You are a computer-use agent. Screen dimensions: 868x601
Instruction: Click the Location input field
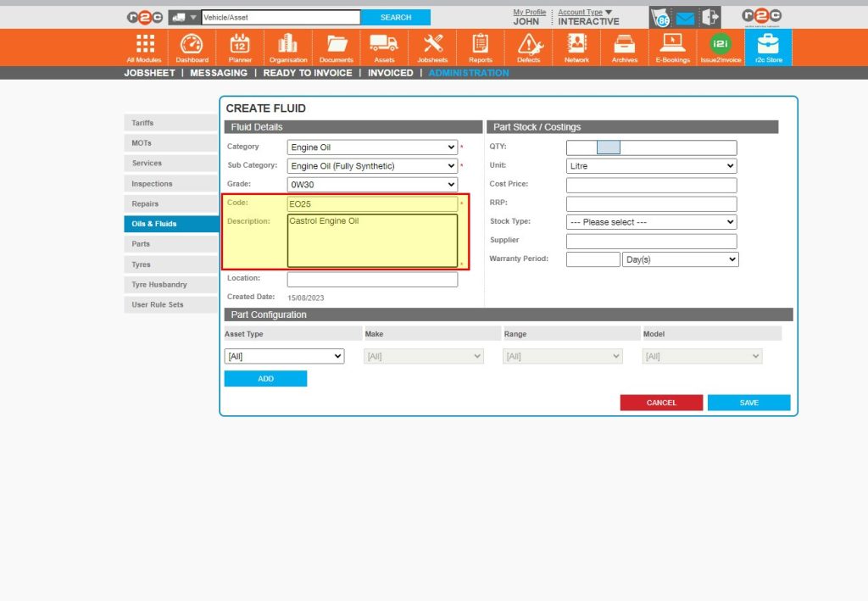372,279
